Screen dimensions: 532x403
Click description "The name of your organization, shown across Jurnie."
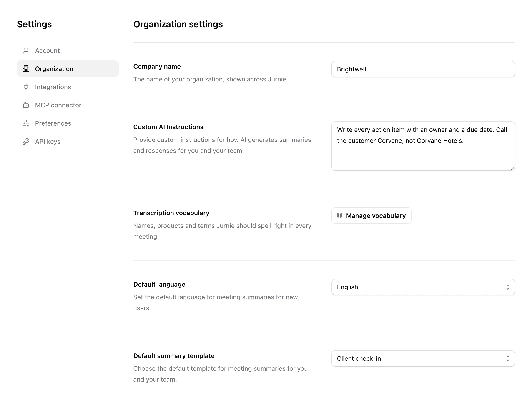[211, 79]
